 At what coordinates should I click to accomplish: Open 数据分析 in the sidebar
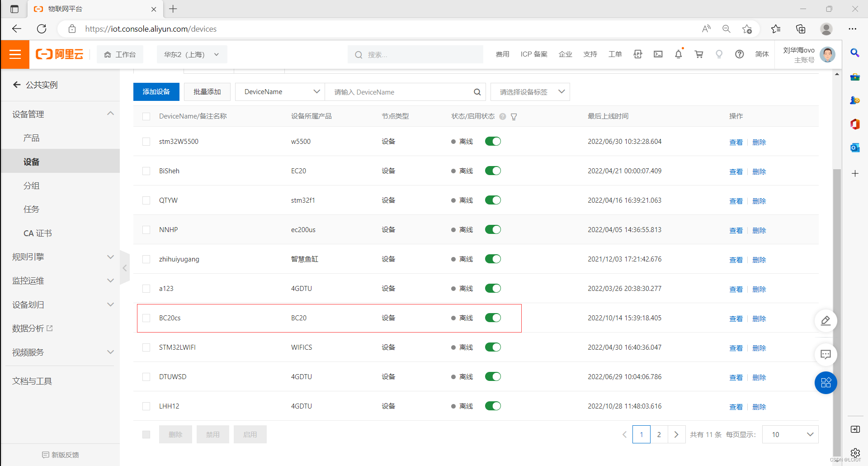[x=33, y=328]
